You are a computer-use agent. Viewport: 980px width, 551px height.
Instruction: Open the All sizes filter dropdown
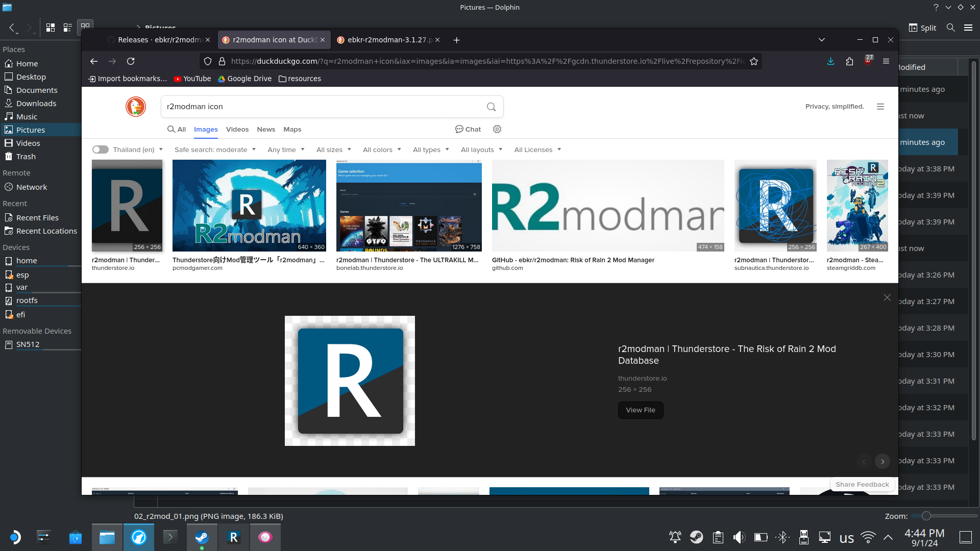(x=334, y=149)
